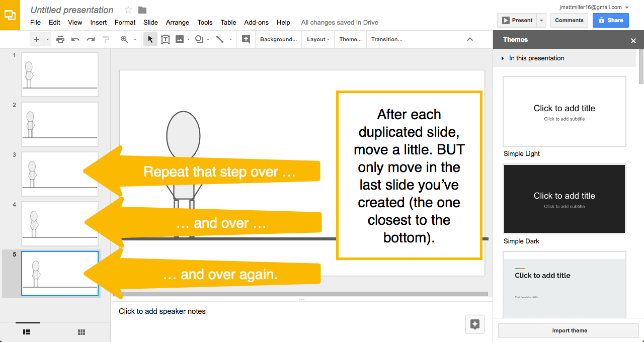Switch to filmstrip view icon

[x=27, y=332]
